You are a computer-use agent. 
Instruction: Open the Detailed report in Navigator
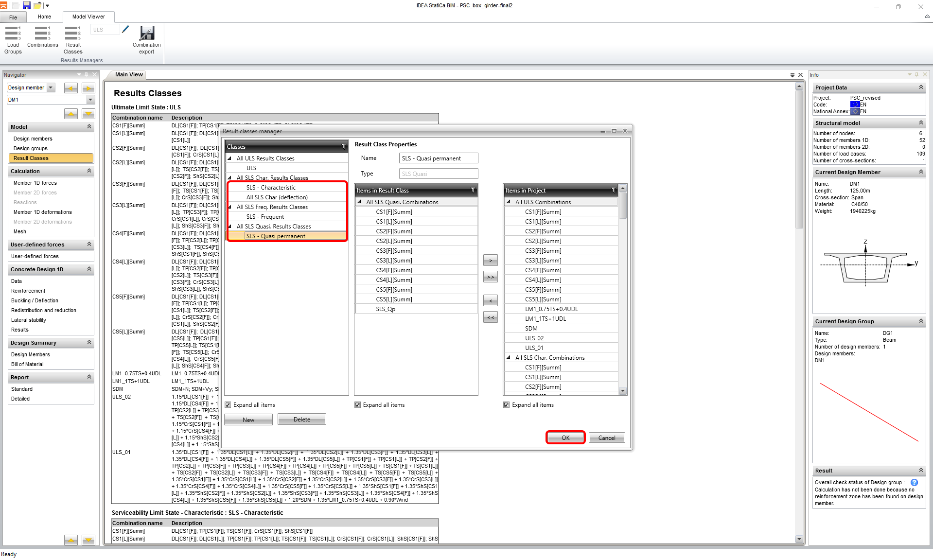20,399
